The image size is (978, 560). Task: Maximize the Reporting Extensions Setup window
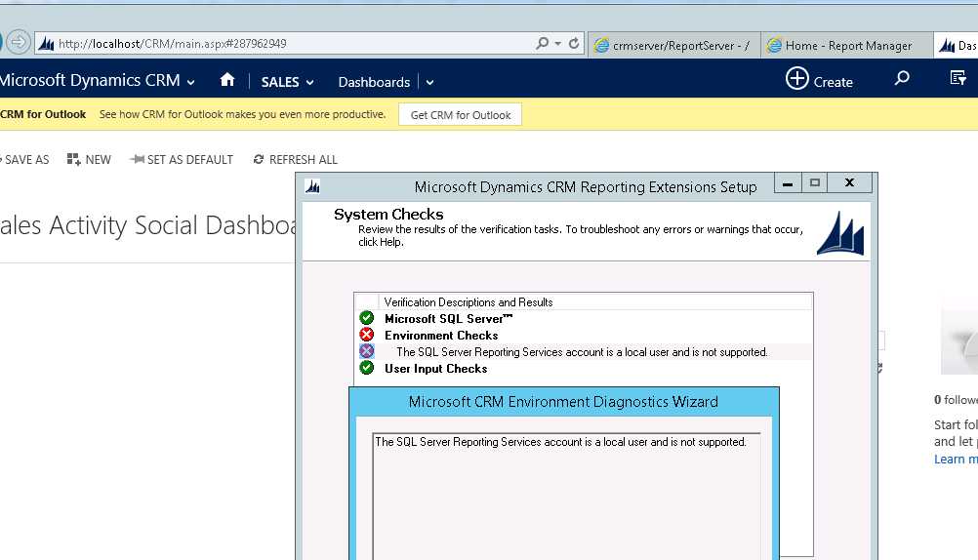tap(815, 183)
